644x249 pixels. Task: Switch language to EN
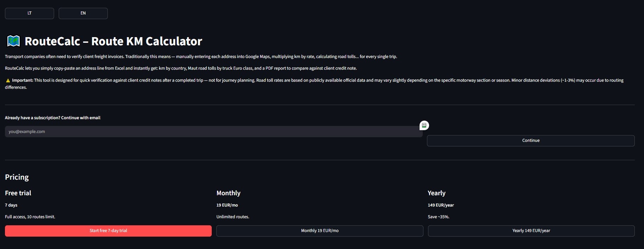83,13
